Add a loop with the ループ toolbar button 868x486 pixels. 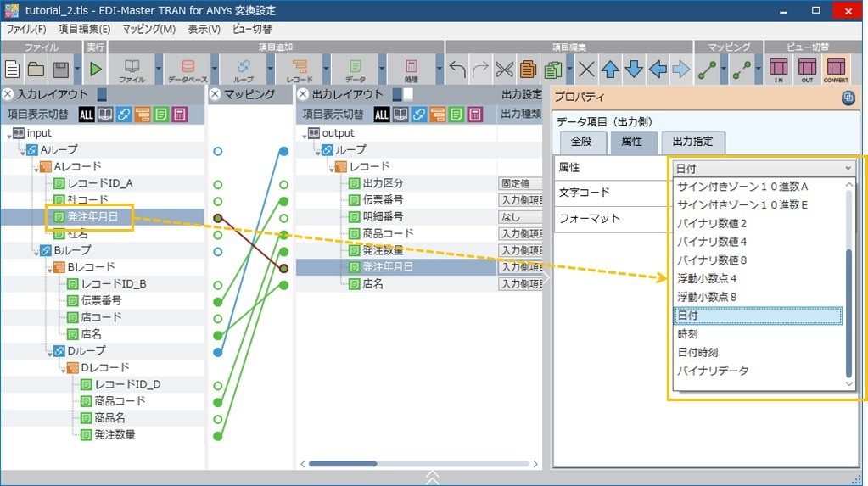(x=244, y=69)
